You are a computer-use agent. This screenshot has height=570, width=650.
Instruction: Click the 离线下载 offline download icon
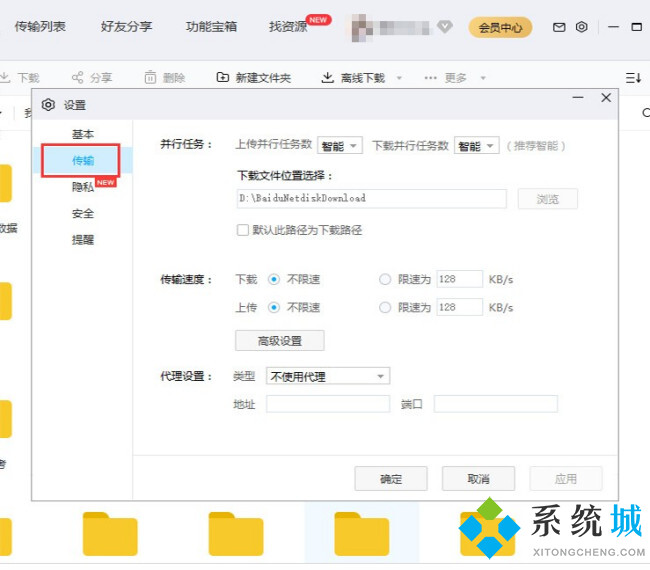[327, 77]
